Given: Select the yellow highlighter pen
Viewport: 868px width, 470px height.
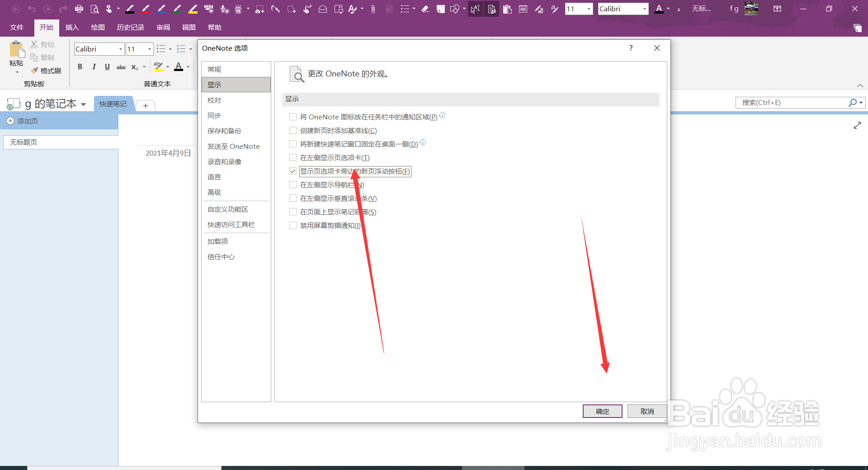Looking at the screenshot, I should (193, 9).
